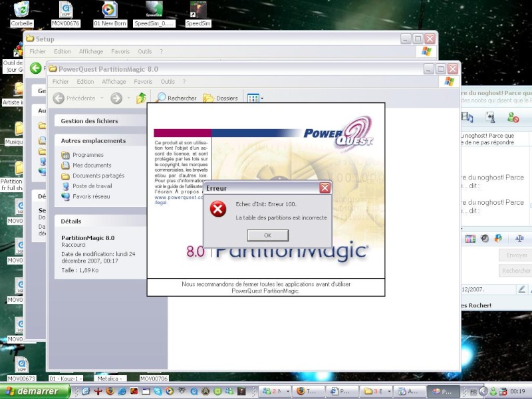Screen dimensions: 532x399
Task: Close the Erreur dialog with its X
Action: [x=325, y=188]
